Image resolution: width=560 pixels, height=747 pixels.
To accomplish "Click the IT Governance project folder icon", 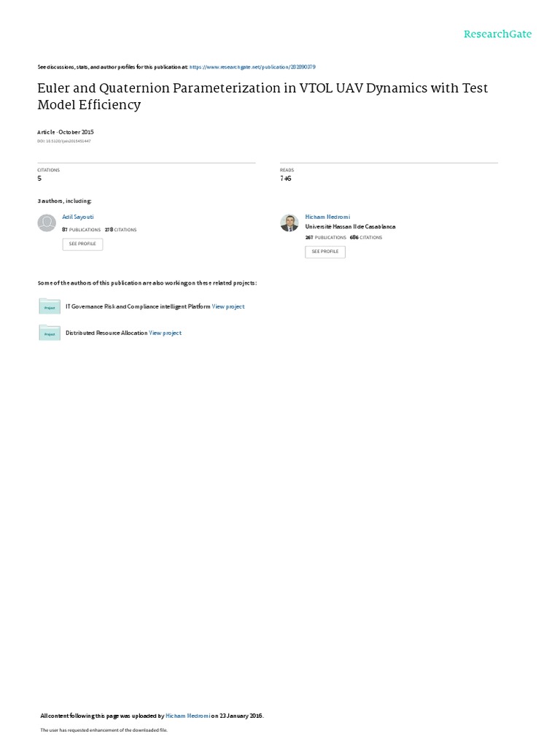I will pos(50,306).
